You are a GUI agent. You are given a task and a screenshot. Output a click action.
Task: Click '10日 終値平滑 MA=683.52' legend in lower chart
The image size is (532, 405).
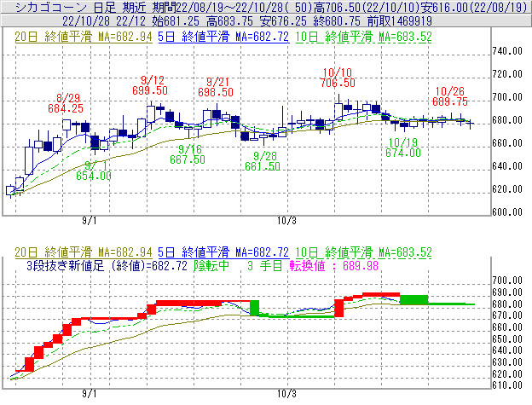click(x=364, y=252)
